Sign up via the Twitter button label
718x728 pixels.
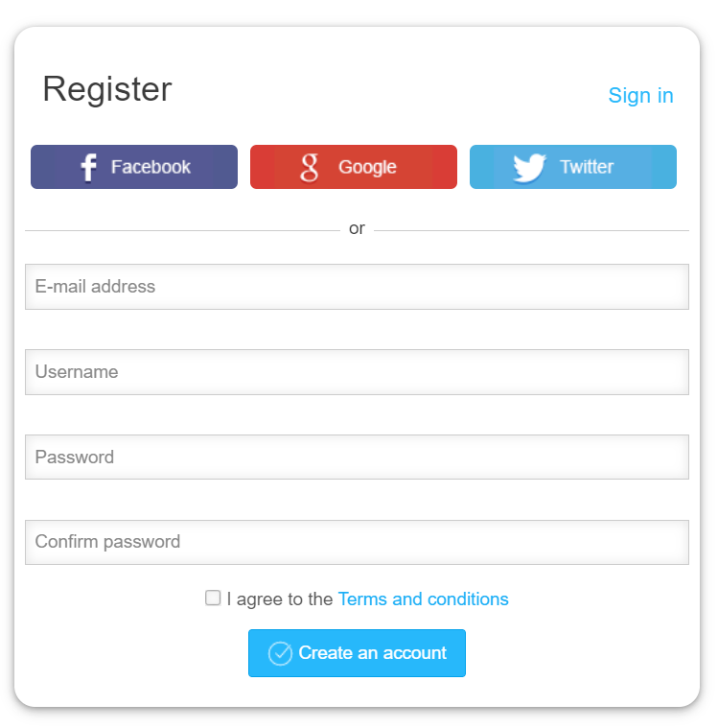[x=587, y=167]
